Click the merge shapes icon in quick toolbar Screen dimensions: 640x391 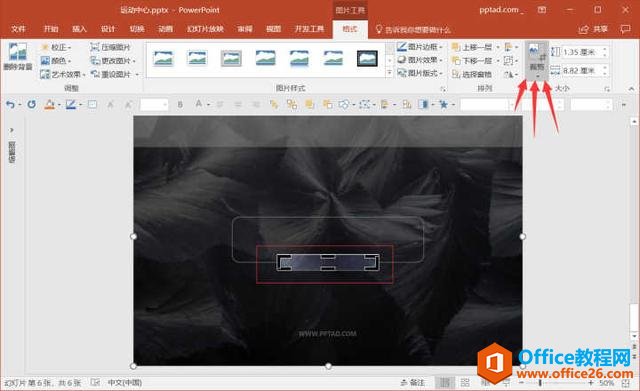(344, 105)
